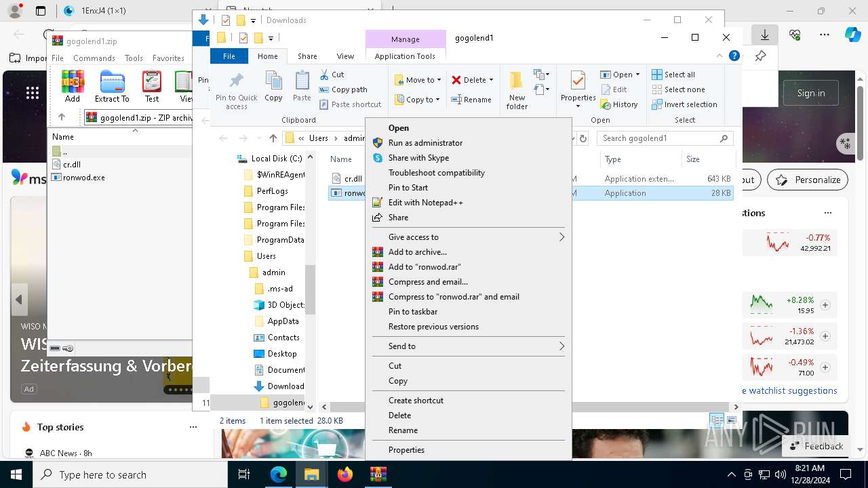Click the Personalize button in browser

[808, 180]
